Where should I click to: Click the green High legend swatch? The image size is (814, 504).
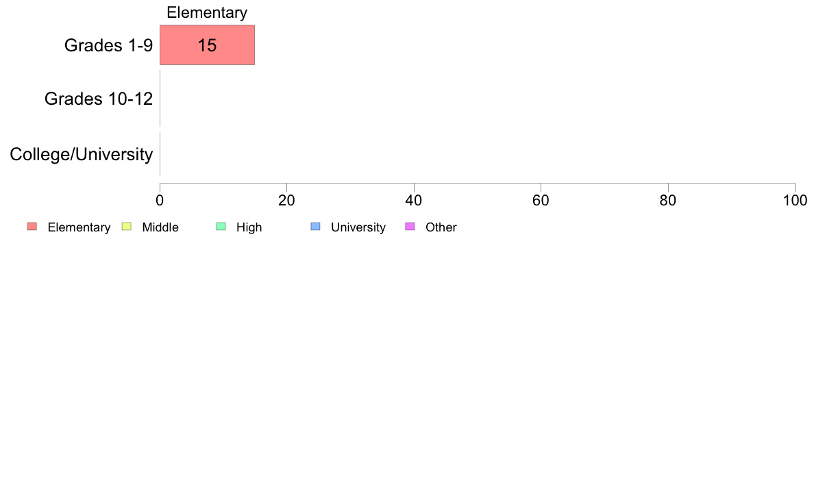(221, 226)
